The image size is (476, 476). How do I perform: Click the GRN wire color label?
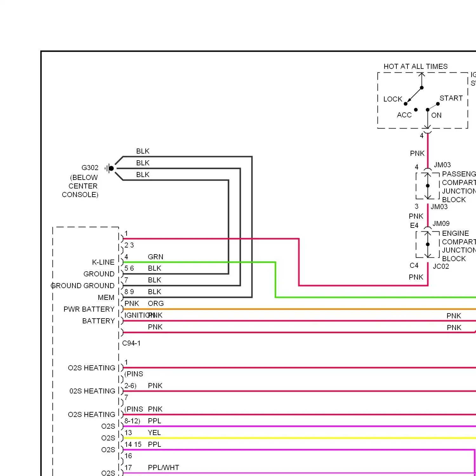pos(155,257)
